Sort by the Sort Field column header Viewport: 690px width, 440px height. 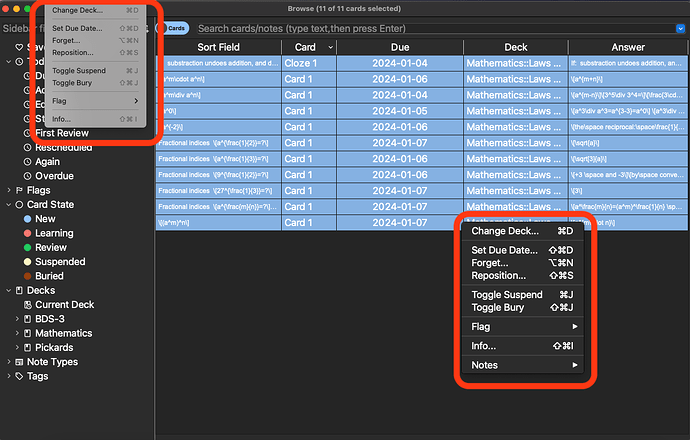coord(218,47)
